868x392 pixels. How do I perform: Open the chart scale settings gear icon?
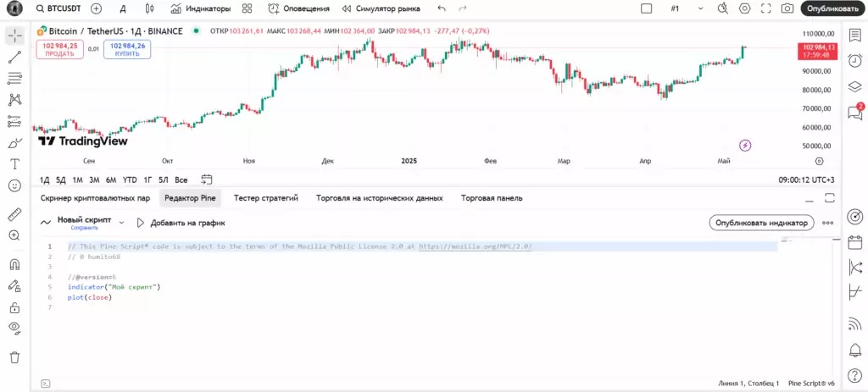820,162
